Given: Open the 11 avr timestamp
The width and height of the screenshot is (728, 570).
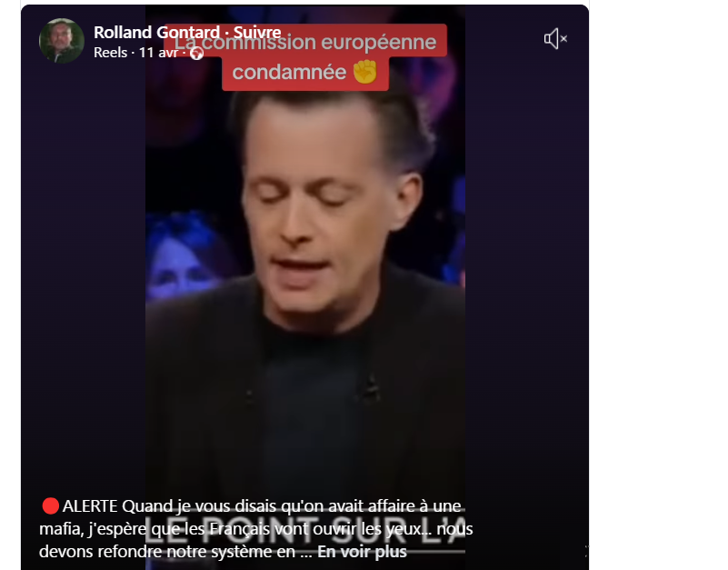Looking at the screenshot, I should coord(158,53).
